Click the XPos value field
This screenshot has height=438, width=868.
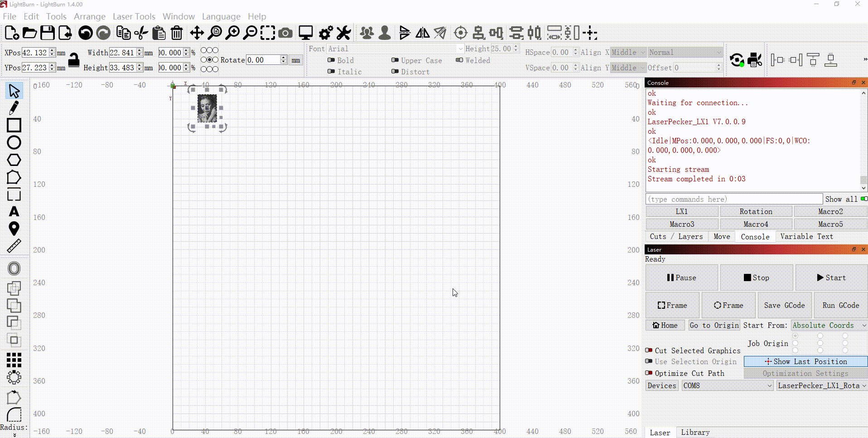tap(35, 53)
